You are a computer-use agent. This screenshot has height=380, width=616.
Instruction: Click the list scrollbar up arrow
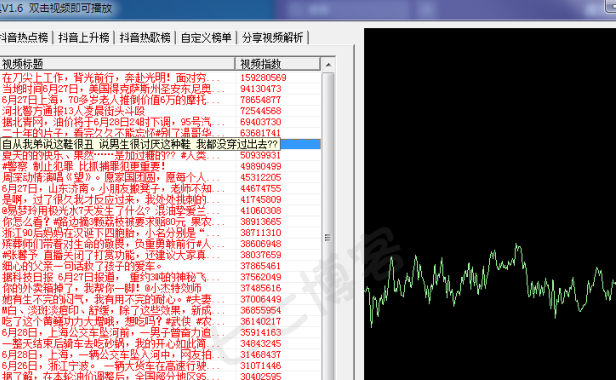pos(328,64)
